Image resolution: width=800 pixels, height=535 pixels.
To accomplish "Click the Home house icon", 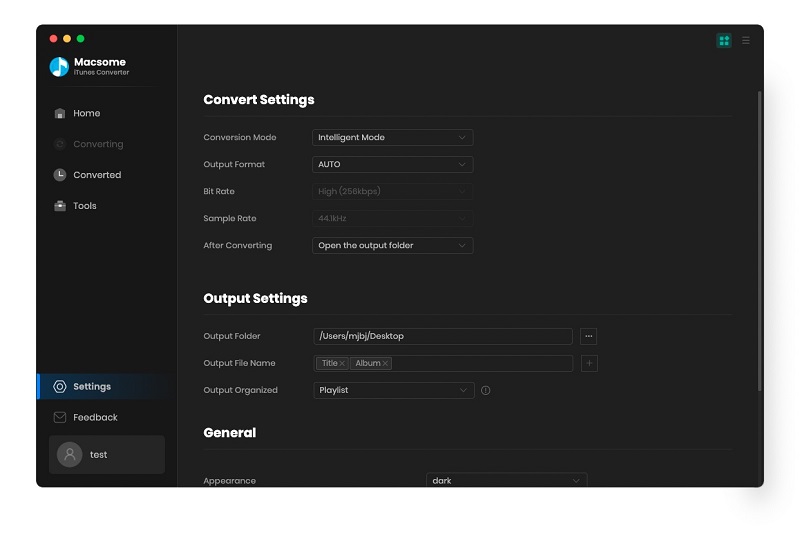I will 60,113.
